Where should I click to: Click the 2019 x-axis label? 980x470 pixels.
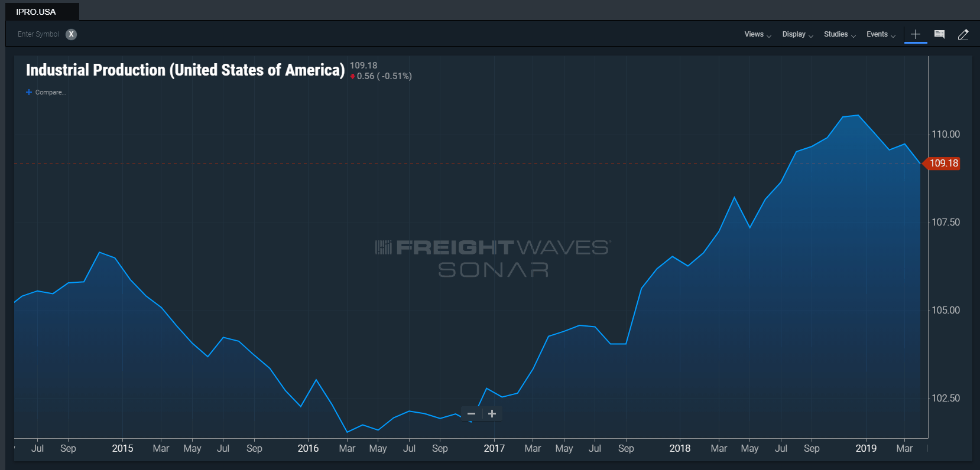(x=866, y=449)
